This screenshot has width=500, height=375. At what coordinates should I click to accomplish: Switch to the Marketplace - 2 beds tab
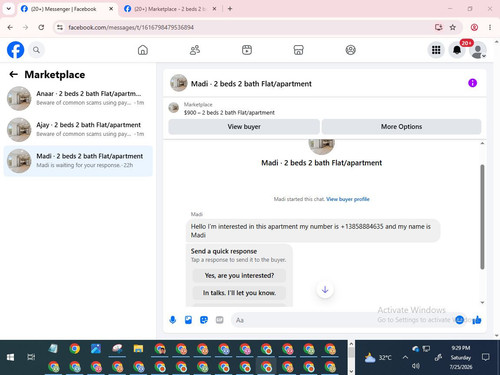(169, 9)
